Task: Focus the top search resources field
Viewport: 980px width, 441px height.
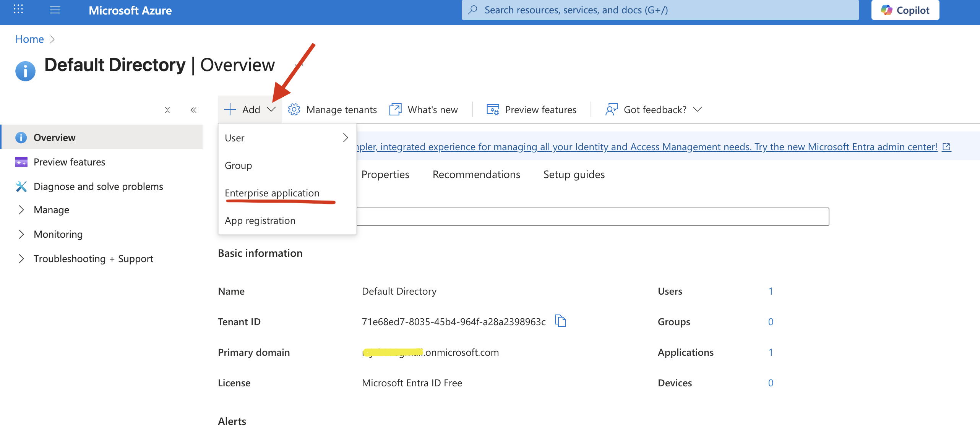Action: tap(660, 10)
